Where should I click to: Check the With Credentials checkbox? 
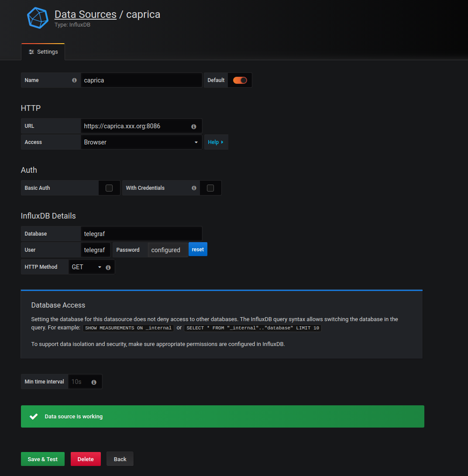tap(210, 188)
